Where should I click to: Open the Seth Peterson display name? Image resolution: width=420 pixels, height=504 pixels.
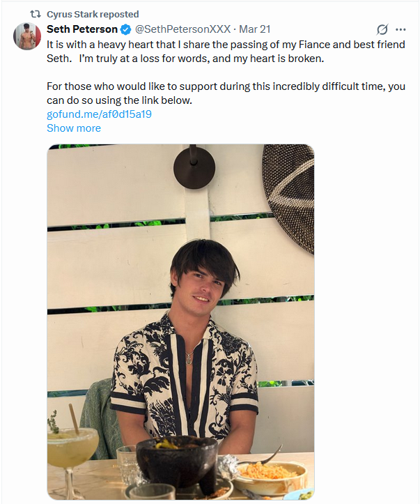tap(82, 29)
